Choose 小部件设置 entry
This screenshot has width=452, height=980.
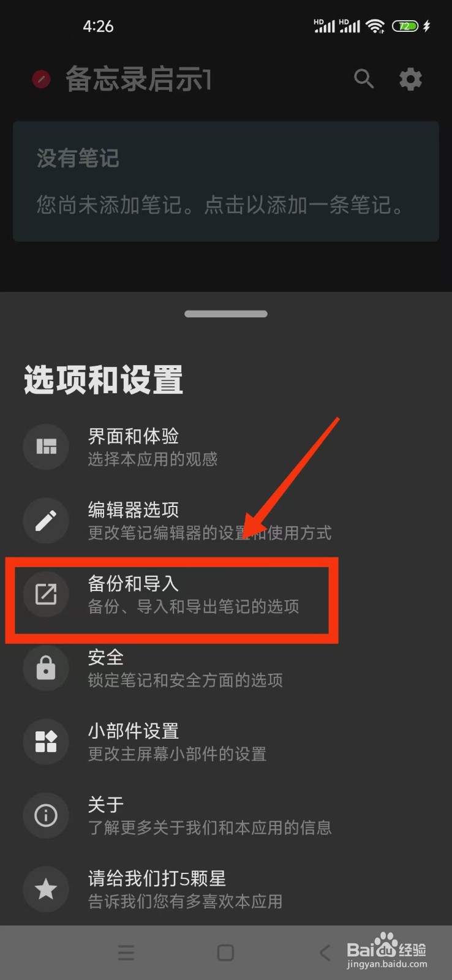pos(226,742)
